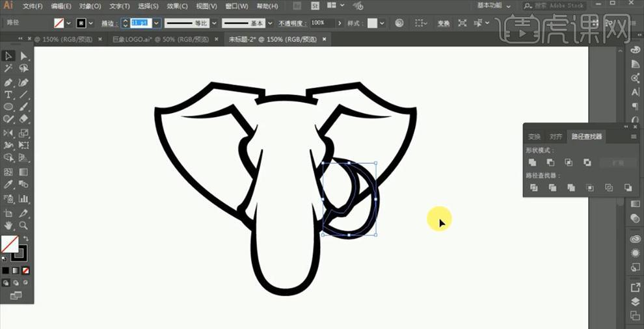Open the 效果(C) menu
Viewport: 644px width, 329px height.
click(178, 6)
